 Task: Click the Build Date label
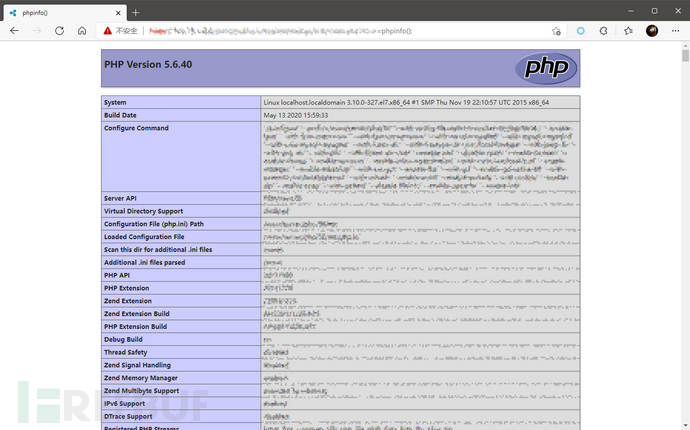(x=120, y=115)
